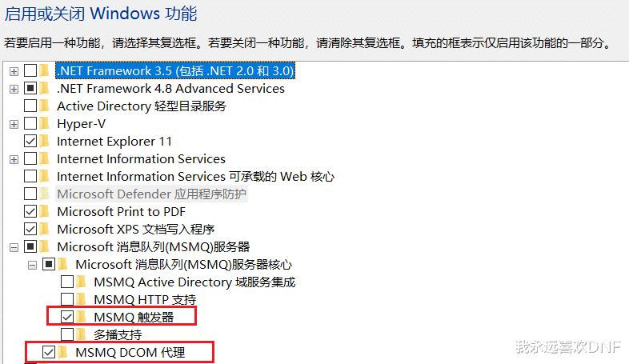The image size is (629, 364).
Task: Select MSMQ Active Directory 域服务集成 item
Action: tap(194, 282)
